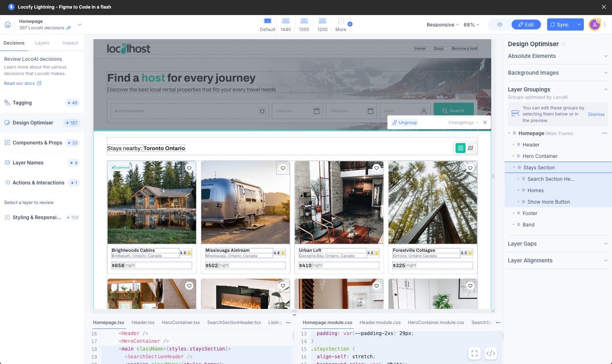Screen dimensions: 612x364
Task: Expand the Footer tree item
Action: click(x=513, y=213)
